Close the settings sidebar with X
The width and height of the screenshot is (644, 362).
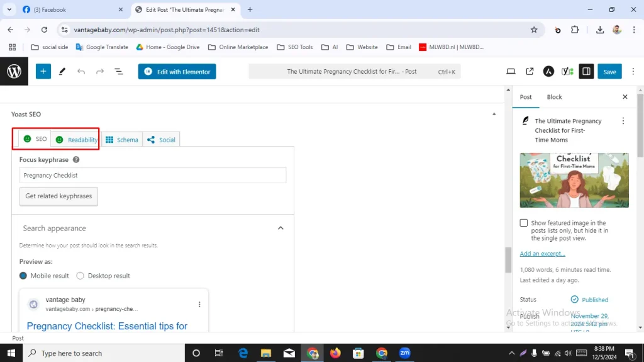625,97
